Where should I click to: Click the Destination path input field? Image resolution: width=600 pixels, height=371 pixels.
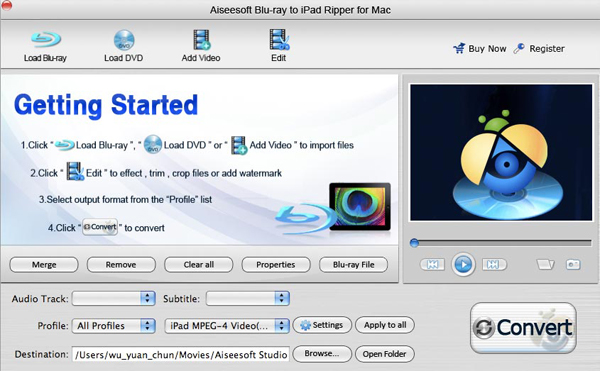point(181,355)
